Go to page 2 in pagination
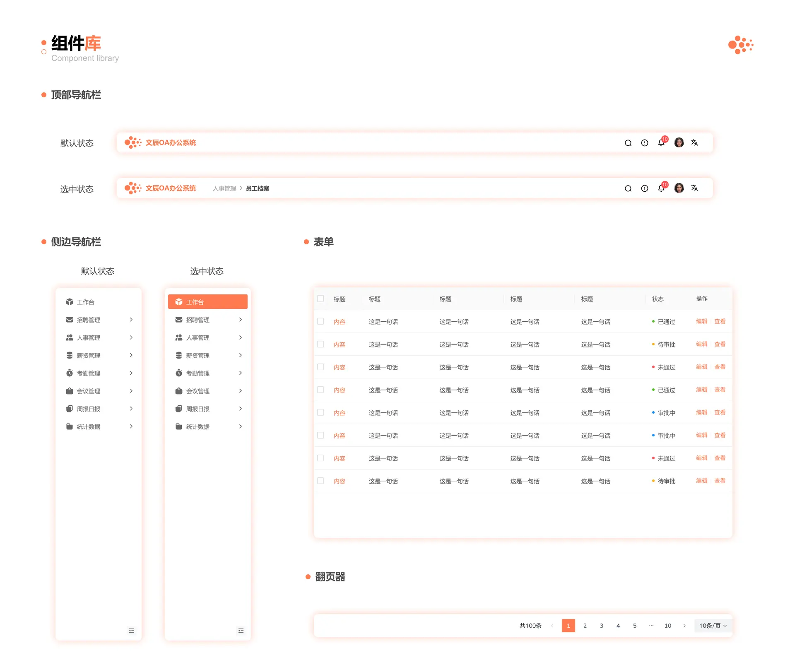The width and height of the screenshot is (795, 672). coord(585,626)
